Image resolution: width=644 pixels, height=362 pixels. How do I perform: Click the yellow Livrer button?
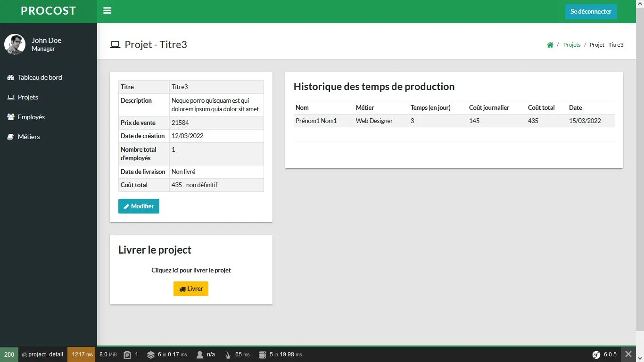pos(191,288)
